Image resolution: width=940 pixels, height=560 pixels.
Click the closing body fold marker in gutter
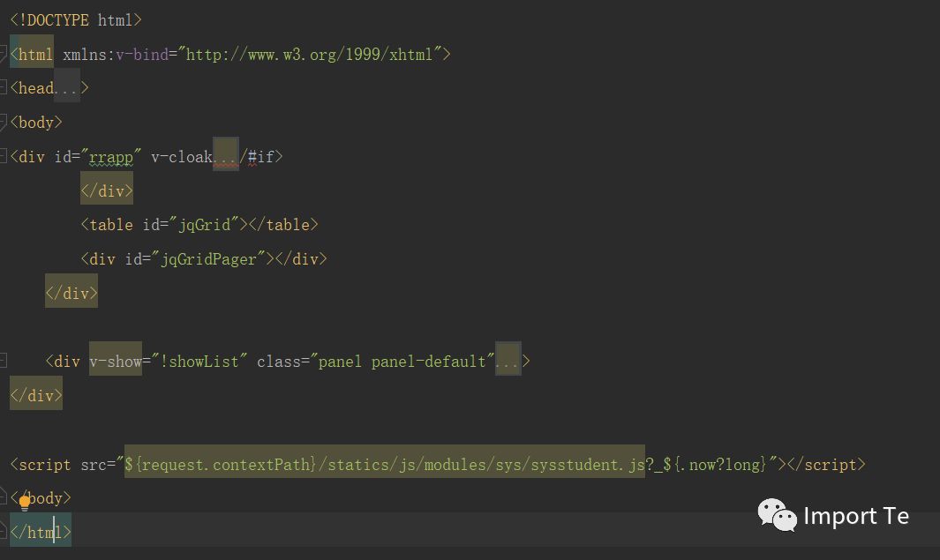(3, 497)
